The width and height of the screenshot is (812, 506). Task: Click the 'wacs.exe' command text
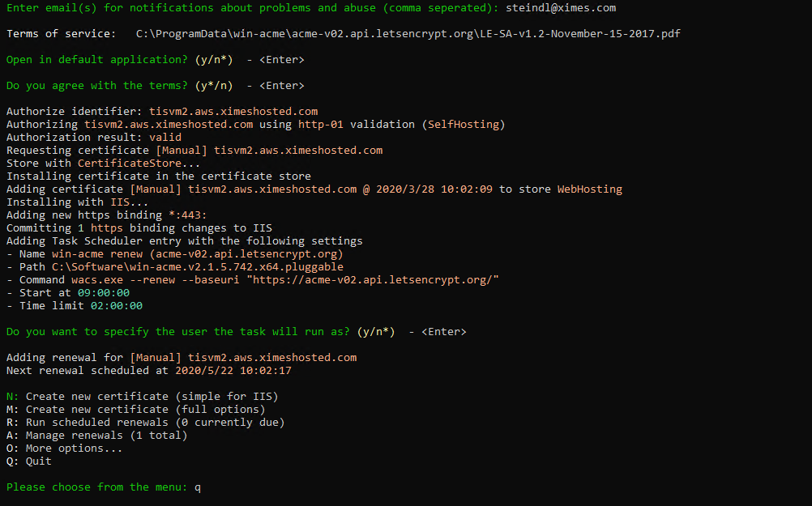click(x=96, y=279)
